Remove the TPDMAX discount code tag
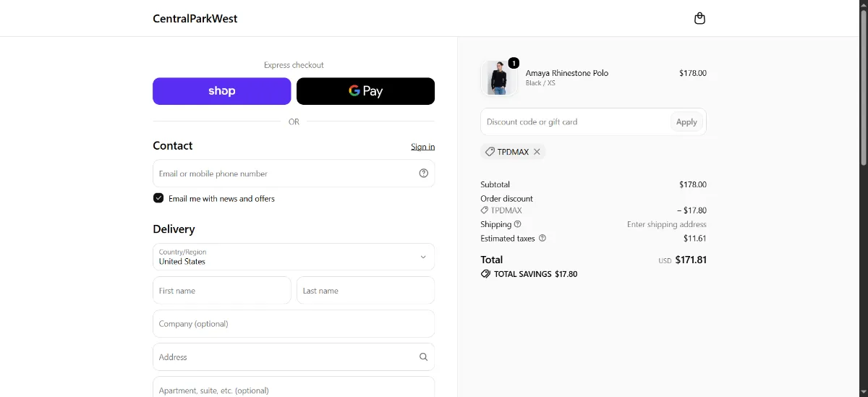 537,152
